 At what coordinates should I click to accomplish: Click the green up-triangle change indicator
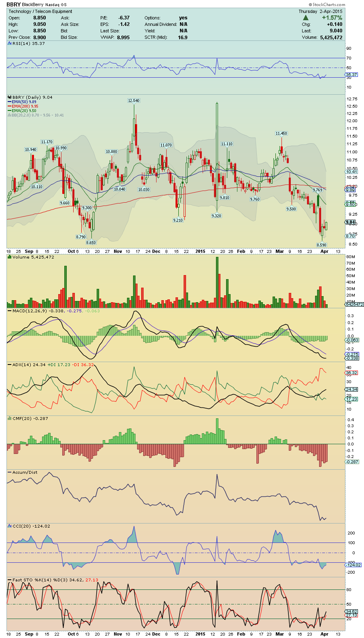(x=306, y=18)
